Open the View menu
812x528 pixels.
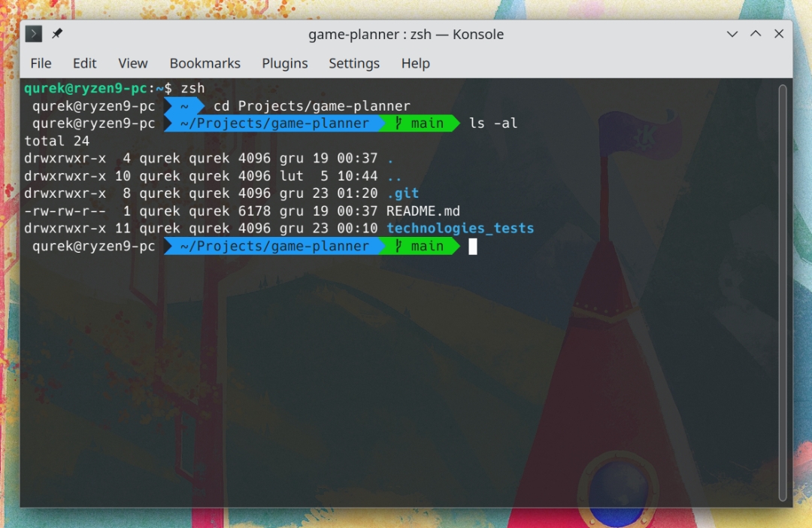[132, 63]
